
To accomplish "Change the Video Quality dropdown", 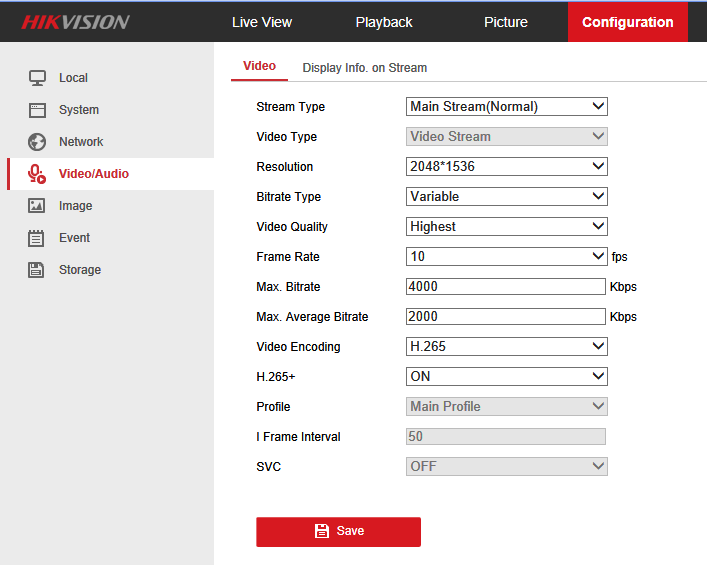I will (x=507, y=227).
